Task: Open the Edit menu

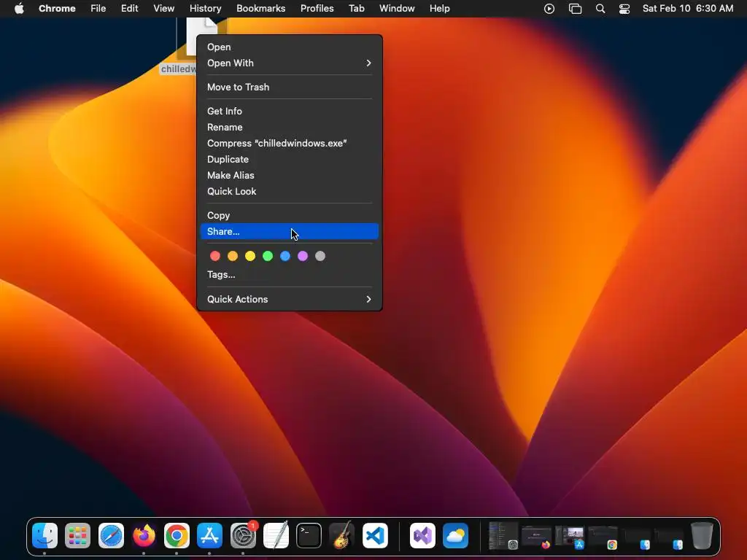Action: click(x=129, y=9)
